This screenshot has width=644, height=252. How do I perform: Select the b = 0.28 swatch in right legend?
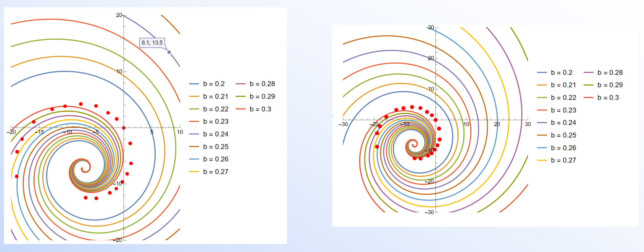coord(588,73)
